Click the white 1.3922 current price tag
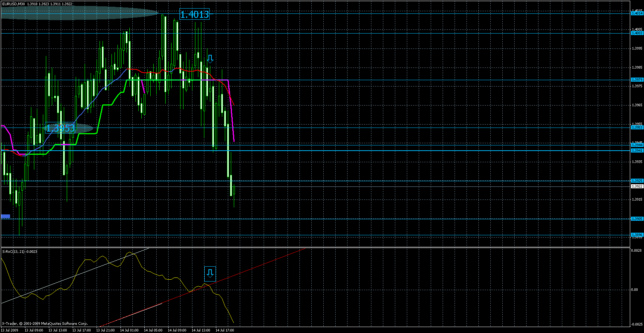This screenshot has width=644, height=333. coord(637,186)
